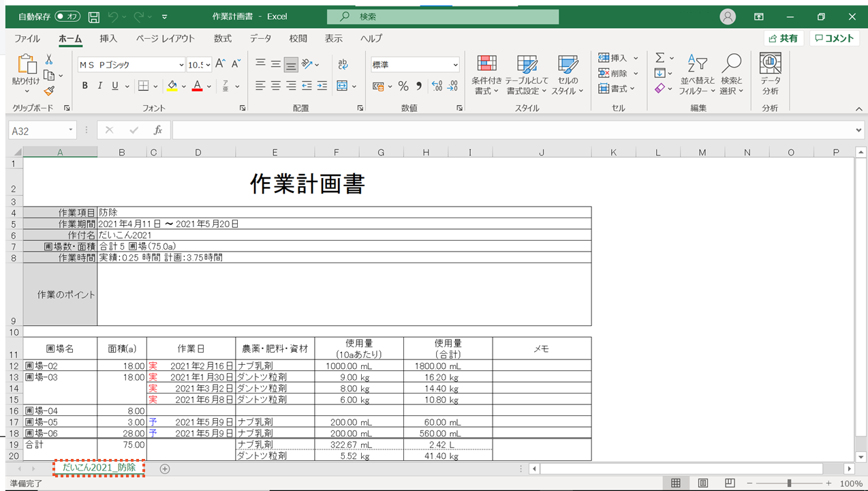Click the Merge and Center cells icon
The image size is (868, 491).
pyautogui.click(x=342, y=86)
